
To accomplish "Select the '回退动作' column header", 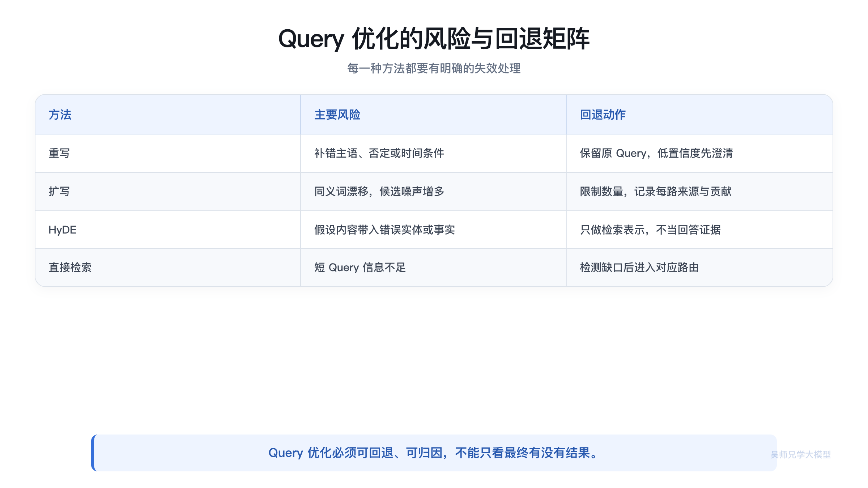I will coord(699,115).
